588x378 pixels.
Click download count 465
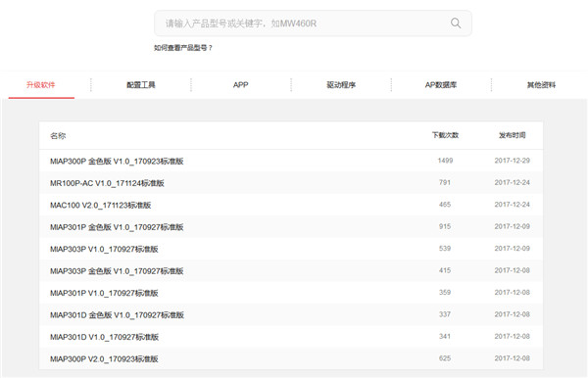[x=445, y=205]
